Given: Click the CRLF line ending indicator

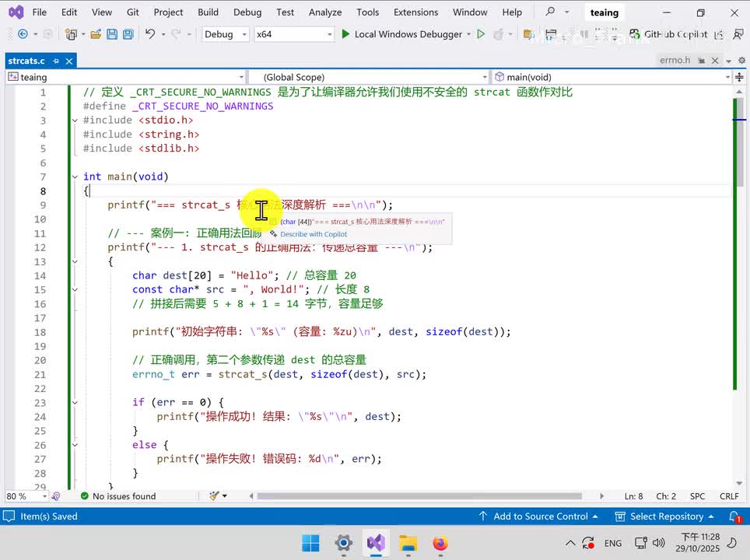Looking at the screenshot, I should coord(729,496).
